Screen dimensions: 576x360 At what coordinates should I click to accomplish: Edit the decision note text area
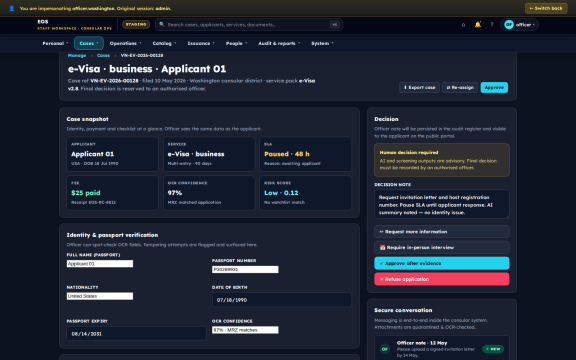[x=442, y=204]
